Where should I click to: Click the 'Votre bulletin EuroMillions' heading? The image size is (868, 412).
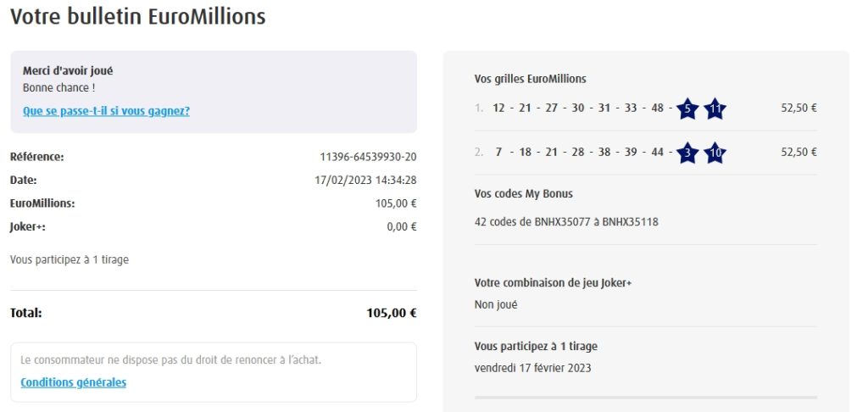tap(138, 16)
